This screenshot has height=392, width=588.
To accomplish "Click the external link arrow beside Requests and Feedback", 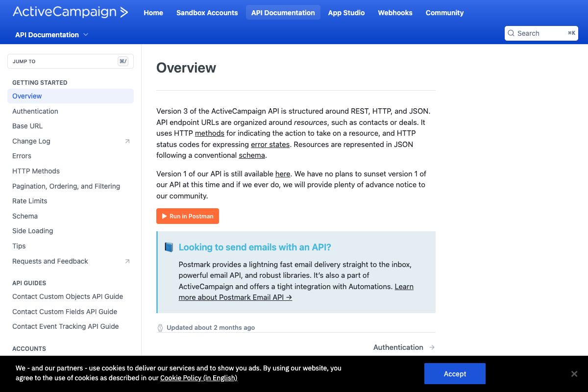I will (127, 261).
